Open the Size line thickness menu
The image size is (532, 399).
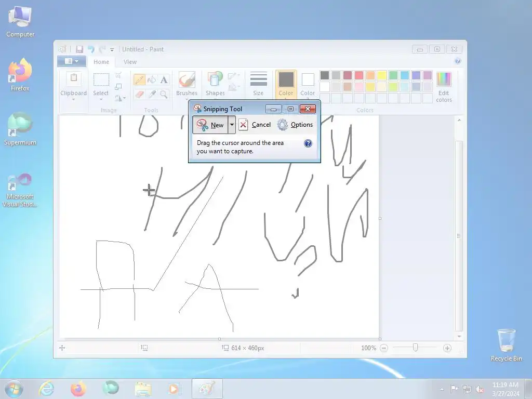(258, 84)
